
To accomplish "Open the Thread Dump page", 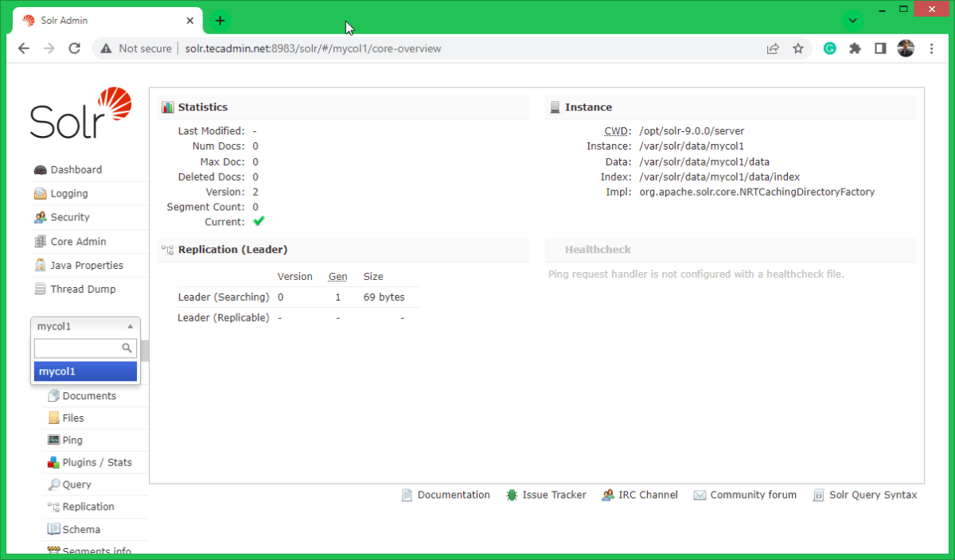I will coord(83,289).
